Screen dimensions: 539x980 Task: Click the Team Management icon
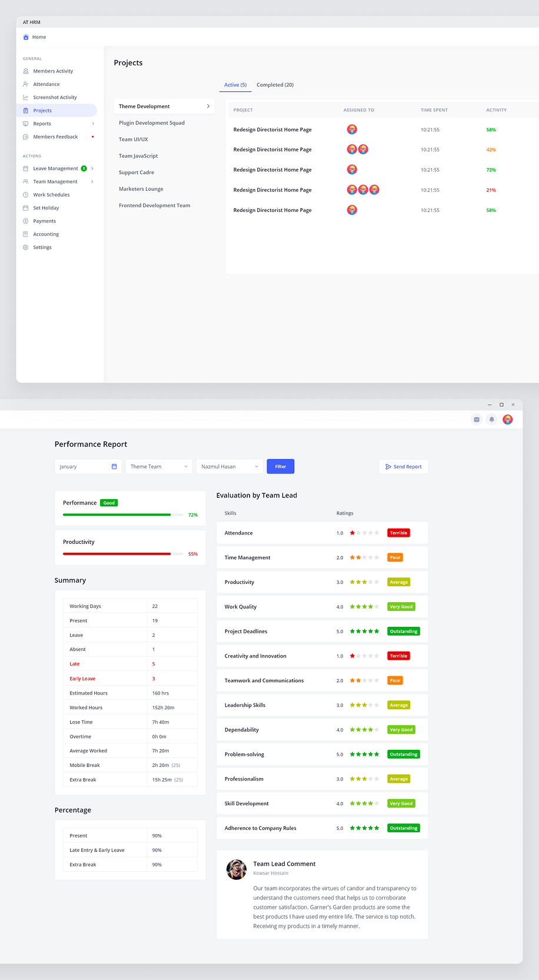pyautogui.click(x=26, y=181)
